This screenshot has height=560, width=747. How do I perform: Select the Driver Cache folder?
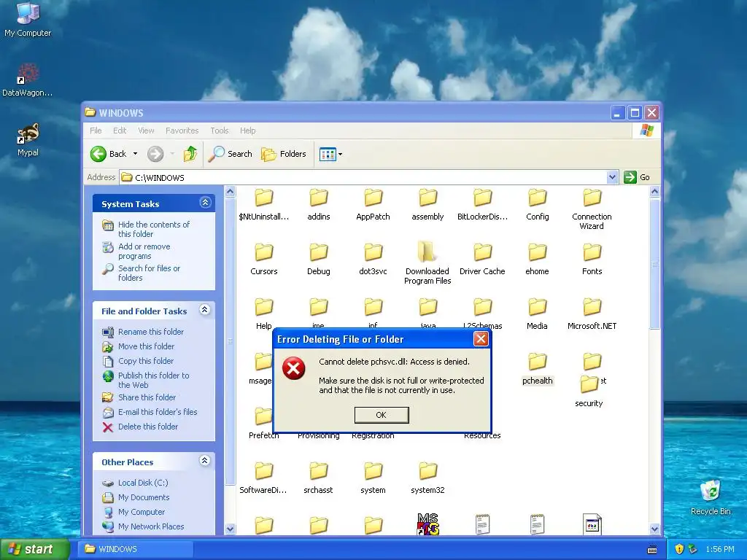[483, 260]
